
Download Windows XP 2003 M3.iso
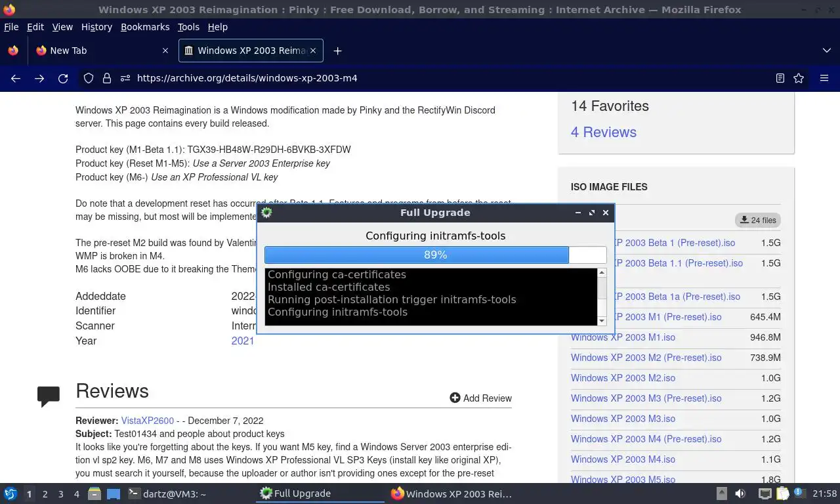click(x=623, y=419)
